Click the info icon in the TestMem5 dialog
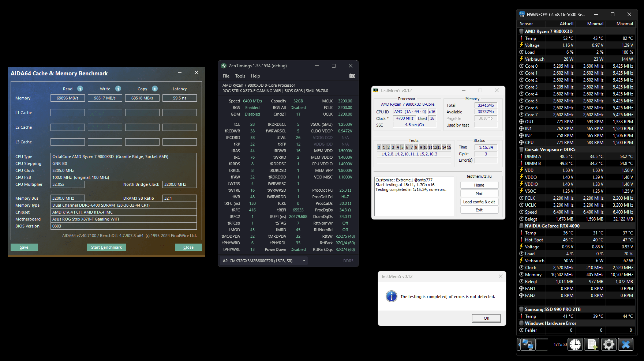The height and width of the screenshot is (361, 644). coord(391,296)
